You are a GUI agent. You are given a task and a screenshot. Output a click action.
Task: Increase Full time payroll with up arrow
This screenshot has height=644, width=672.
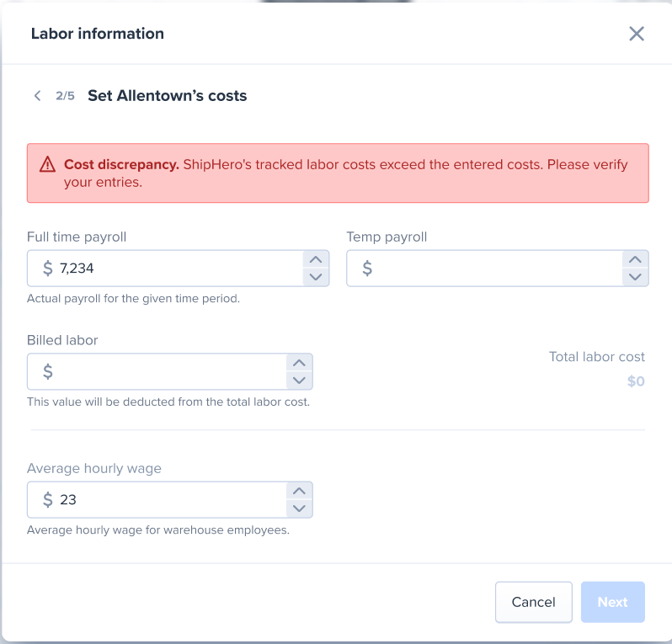click(x=316, y=259)
